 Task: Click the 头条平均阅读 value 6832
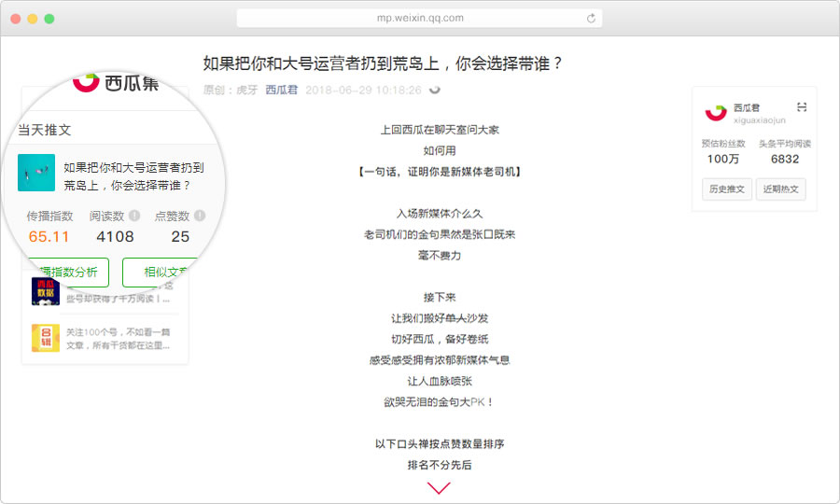(x=785, y=159)
